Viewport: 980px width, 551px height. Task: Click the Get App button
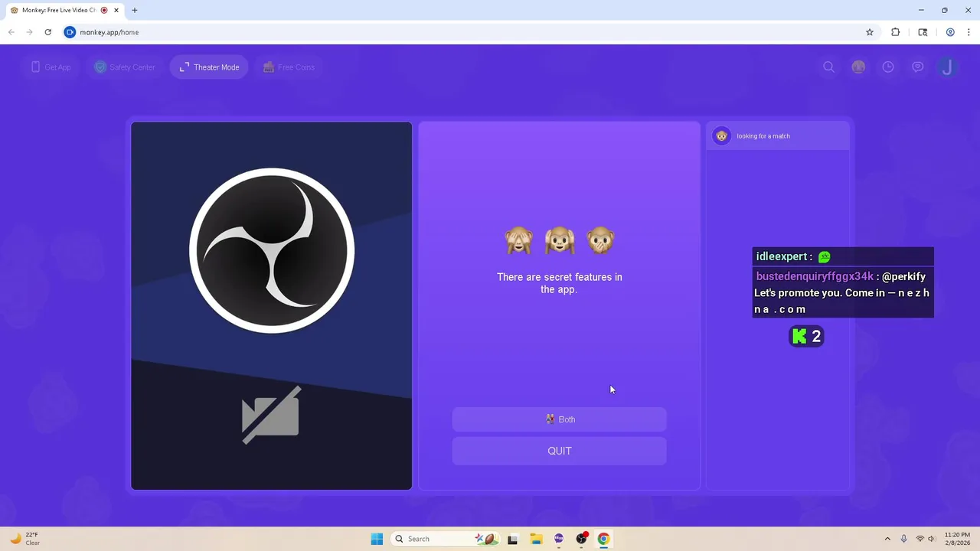51,67
